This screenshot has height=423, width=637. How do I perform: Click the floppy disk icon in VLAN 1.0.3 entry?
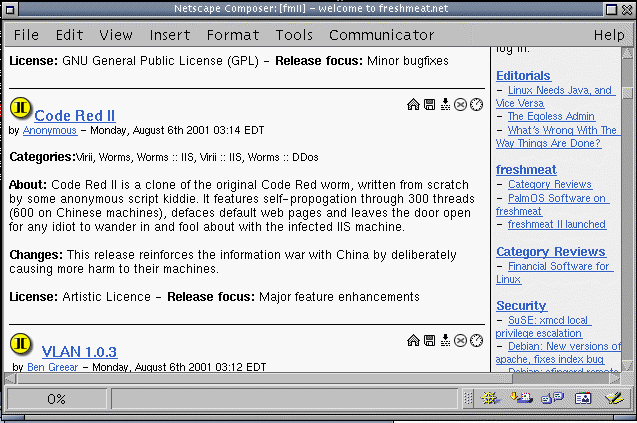(x=429, y=340)
